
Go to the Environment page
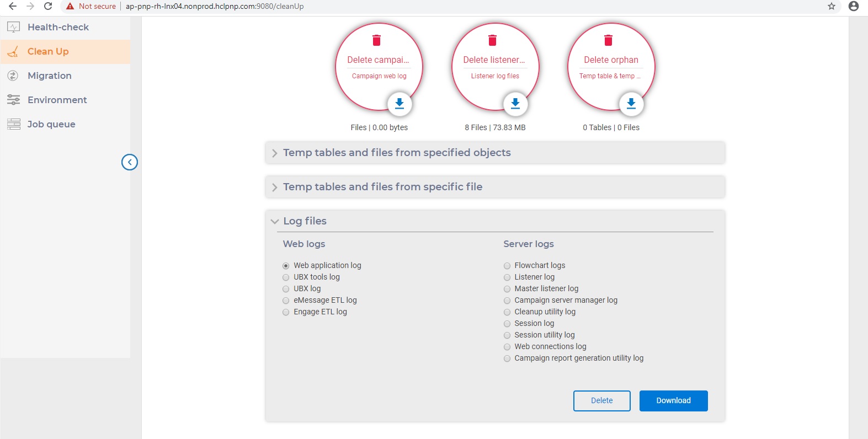click(65, 100)
